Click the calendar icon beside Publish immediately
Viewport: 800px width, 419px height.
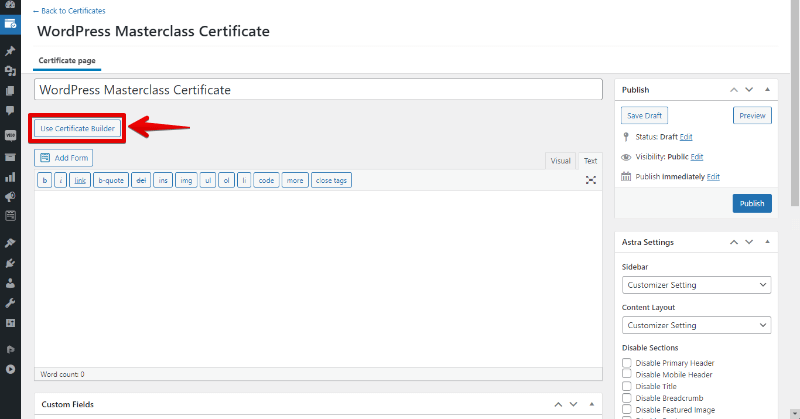[x=626, y=177]
